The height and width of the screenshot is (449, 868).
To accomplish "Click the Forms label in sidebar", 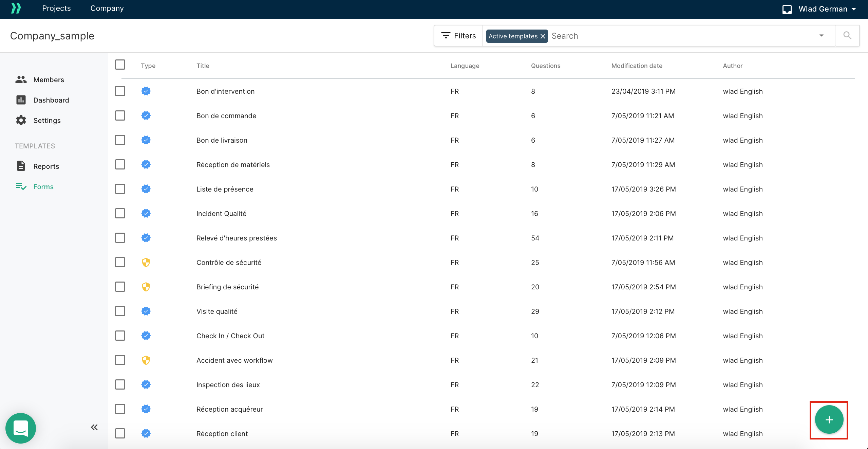I will 43,187.
